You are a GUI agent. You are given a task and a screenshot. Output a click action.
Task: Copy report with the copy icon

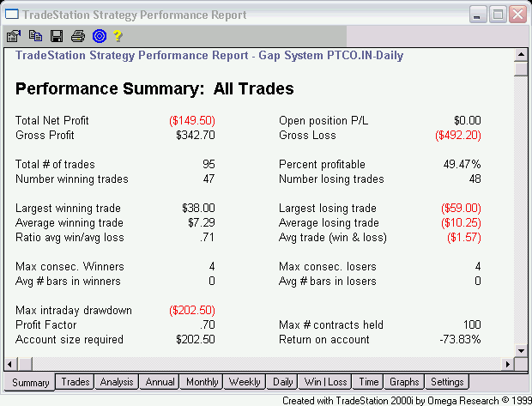tap(35, 36)
